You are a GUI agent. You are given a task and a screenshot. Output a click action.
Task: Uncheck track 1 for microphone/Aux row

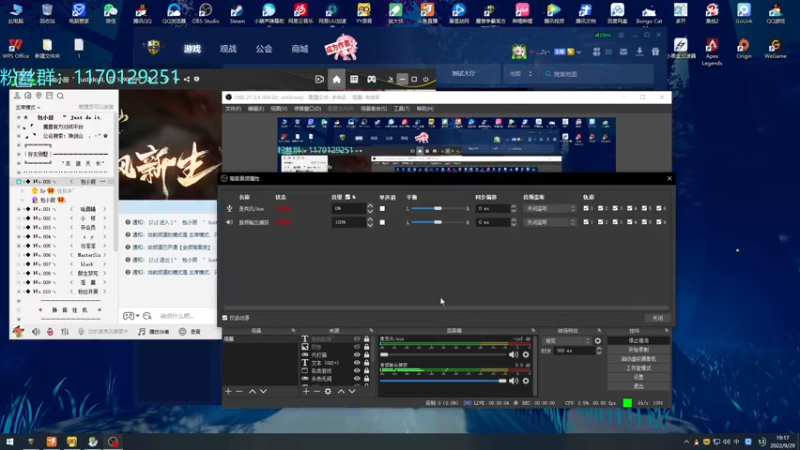click(x=586, y=208)
